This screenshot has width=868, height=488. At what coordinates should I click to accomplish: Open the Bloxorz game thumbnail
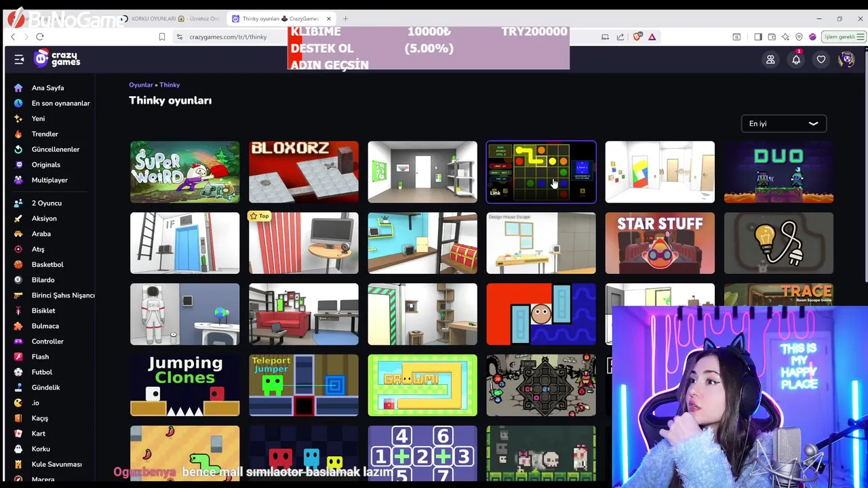coord(304,172)
